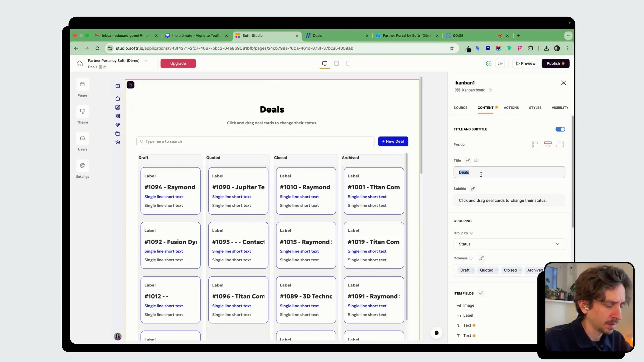644x362 pixels.
Task: Disable the Title and Subtitle toggle
Action: pos(560,129)
